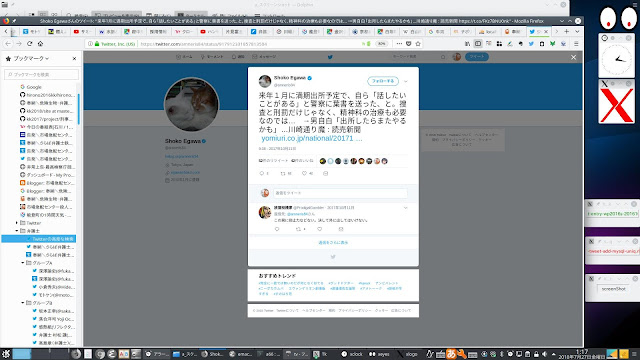This screenshot has width=640, height=360.
Task: Click the Japanese input あ tray icon
Action: click(x=451, y=354)
